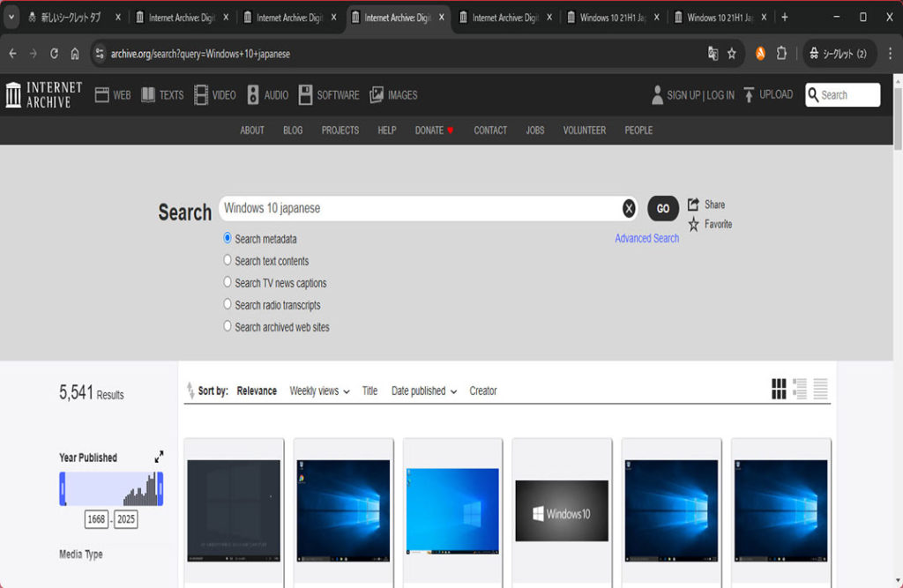Open the Advanced Search link
The width and height of the screenshot is (903, 588).
646,238
